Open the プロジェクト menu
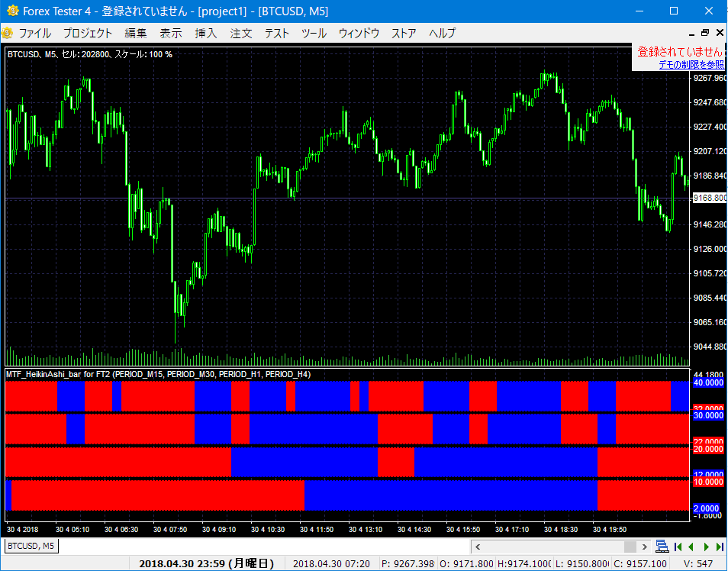 pos(88,34)
